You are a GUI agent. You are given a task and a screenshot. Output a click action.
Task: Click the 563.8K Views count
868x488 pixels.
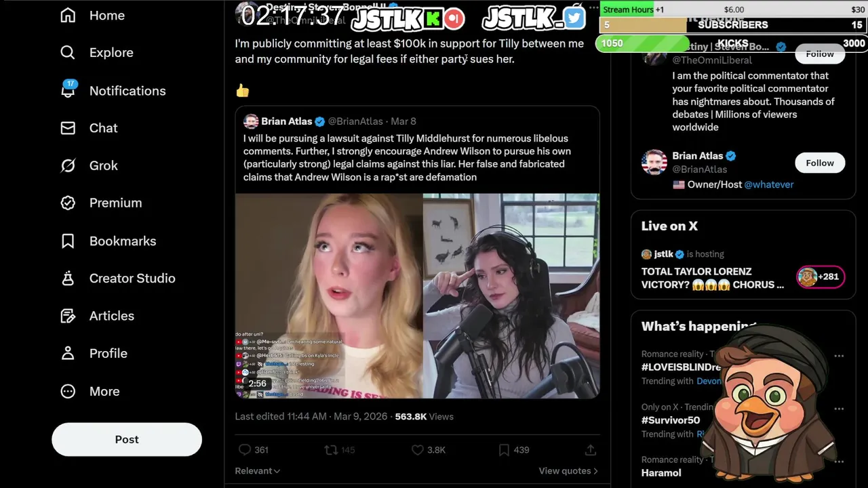pos(424,416)
